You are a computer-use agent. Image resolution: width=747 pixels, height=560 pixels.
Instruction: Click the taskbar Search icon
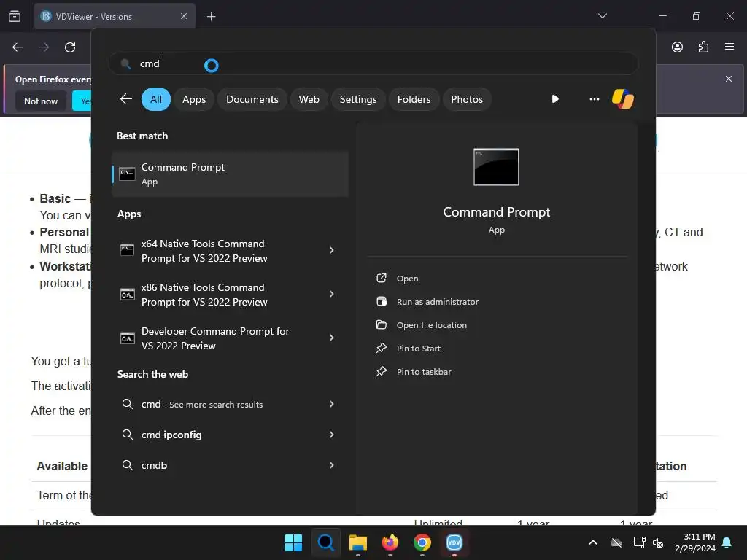point(326,542)
